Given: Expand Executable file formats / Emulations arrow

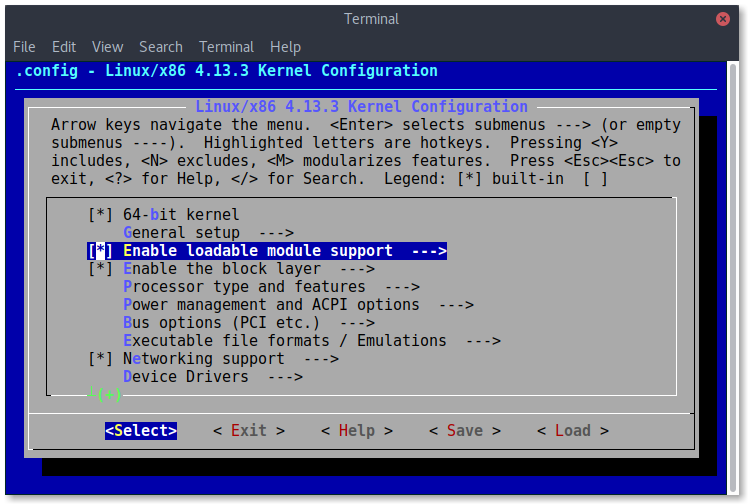Looking at the screenshot, I should (x=483, y=341).
